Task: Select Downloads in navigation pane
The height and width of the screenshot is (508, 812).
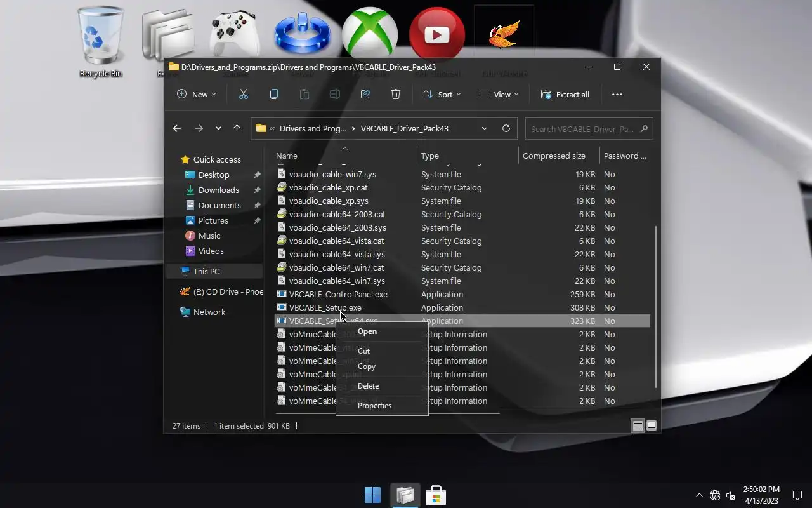Action: coord(219,190)
